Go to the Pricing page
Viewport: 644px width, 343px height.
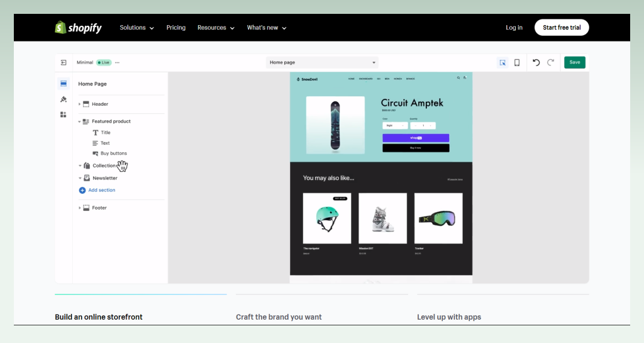coord(176,28)
